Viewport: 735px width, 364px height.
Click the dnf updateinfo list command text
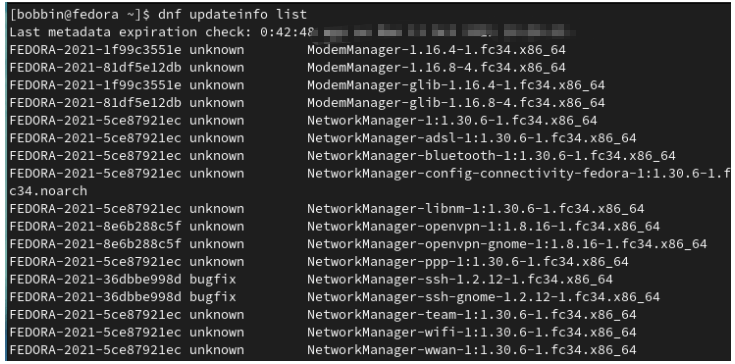pos(232,15)
